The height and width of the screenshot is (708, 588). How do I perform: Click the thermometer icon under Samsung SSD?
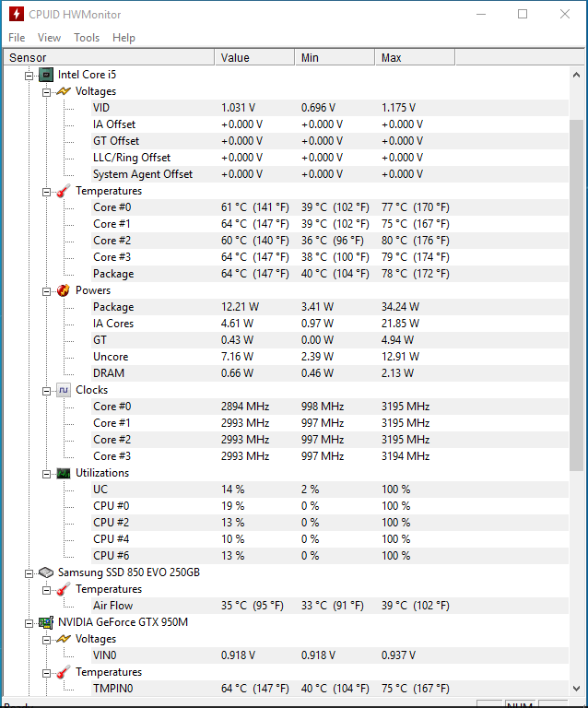(x=64, y=589)
